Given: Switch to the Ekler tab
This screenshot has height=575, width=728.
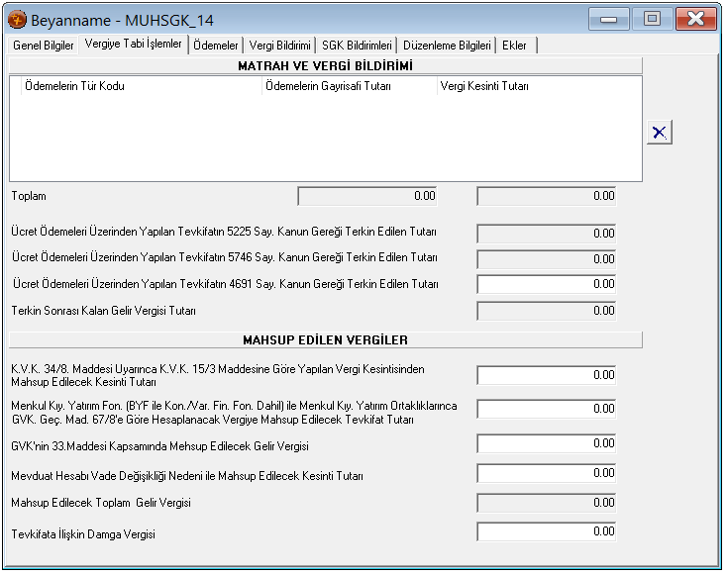Looking at the screenshot, I should (x=515, y=46).
